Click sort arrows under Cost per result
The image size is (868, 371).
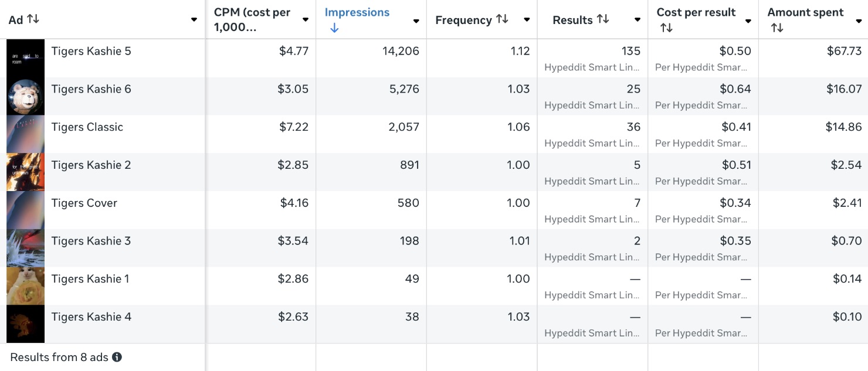coord(666,28)
